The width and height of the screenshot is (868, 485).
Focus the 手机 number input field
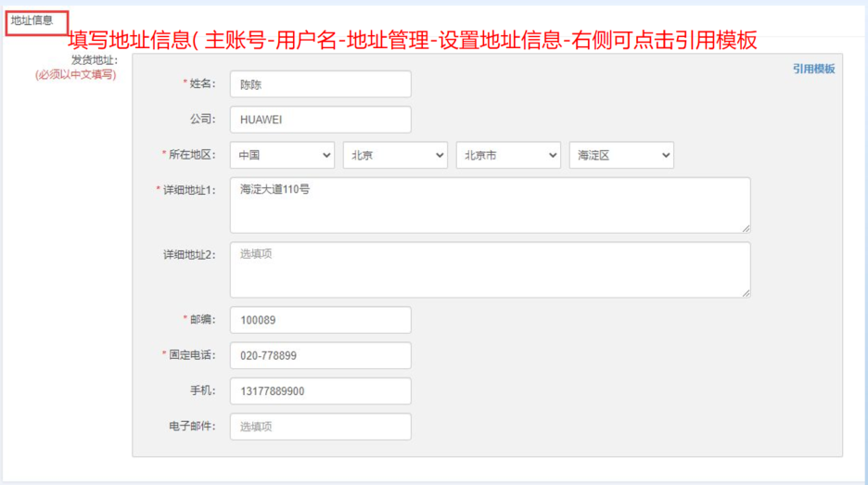coord(321,391)
